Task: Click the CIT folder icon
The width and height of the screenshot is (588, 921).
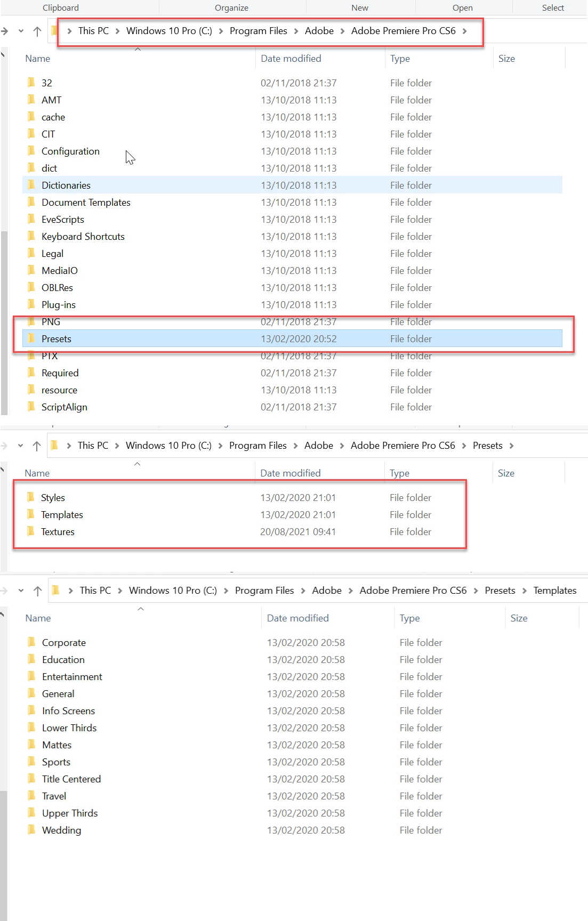Action: pyautogui.click(x=31, y=134)
